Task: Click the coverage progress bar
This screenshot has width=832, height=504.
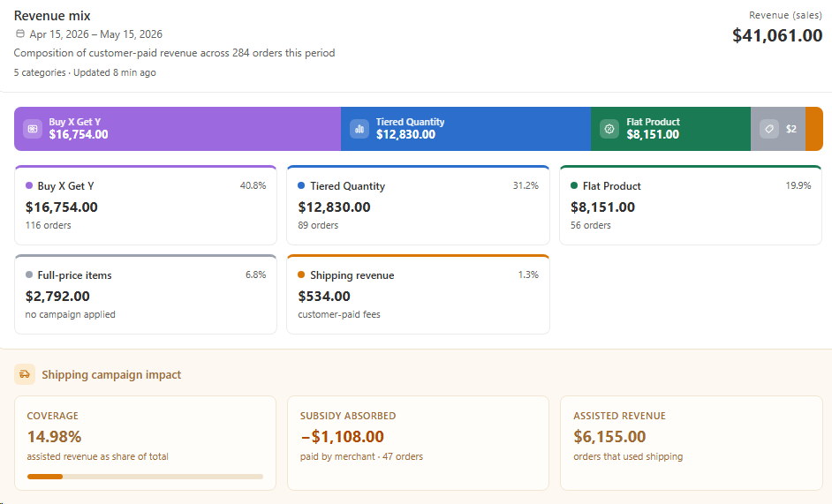Action: tap(145, 477)
